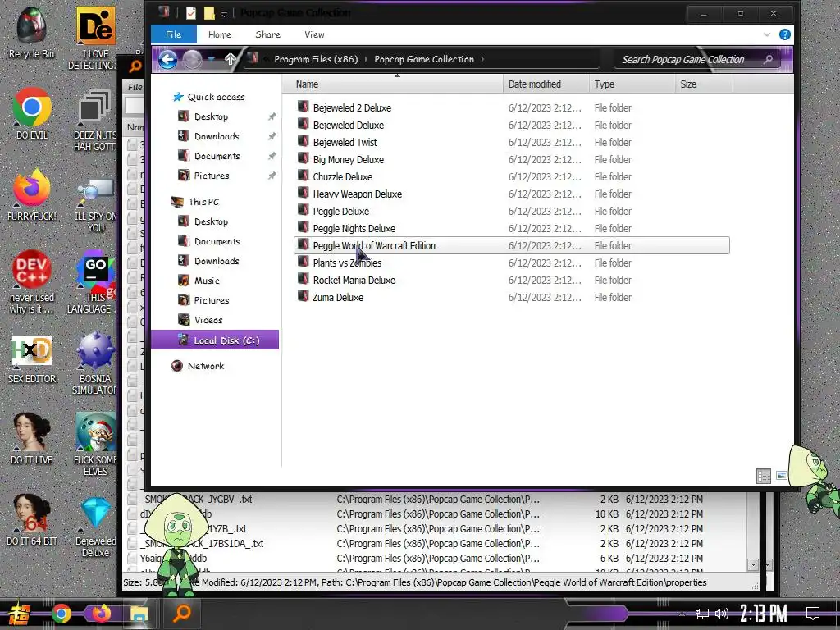
Task: Go up one folder level
Action: click(231, 59)
